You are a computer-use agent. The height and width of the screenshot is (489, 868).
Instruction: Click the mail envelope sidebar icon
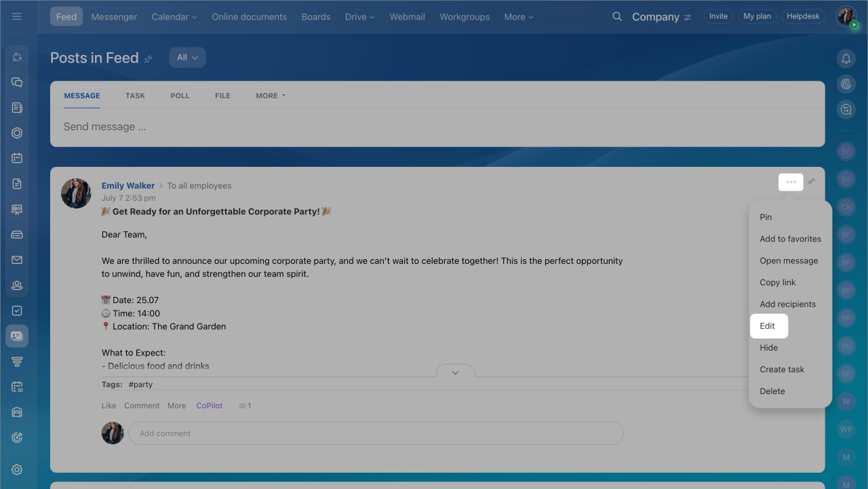tap(17, 260)
